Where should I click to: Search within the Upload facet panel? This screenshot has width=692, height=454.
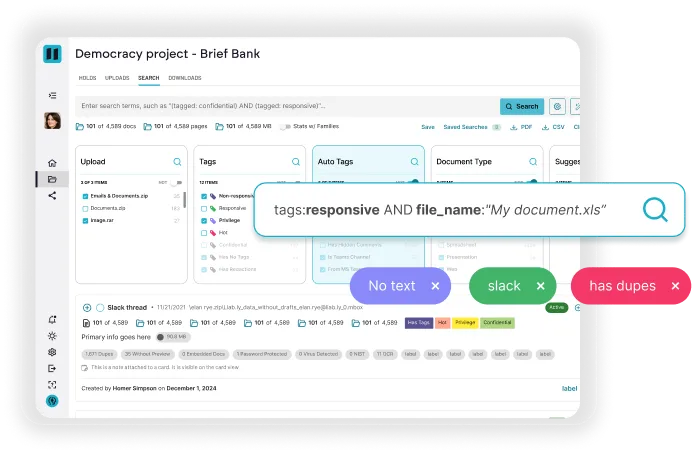[x=177, y=162]
